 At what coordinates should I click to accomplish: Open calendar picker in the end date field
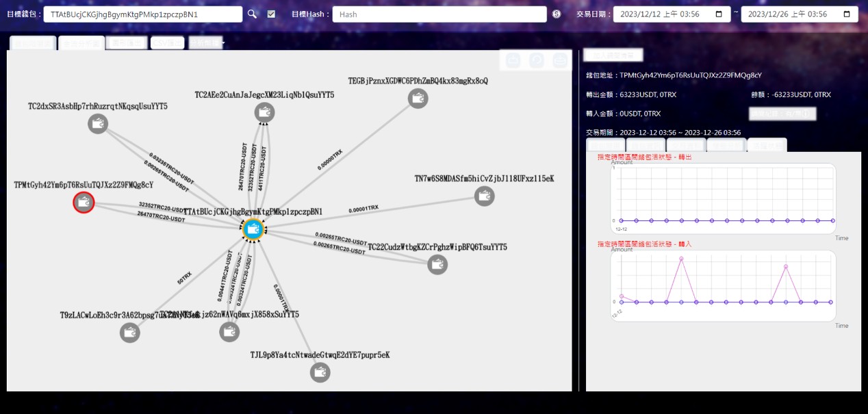point(847,14)
